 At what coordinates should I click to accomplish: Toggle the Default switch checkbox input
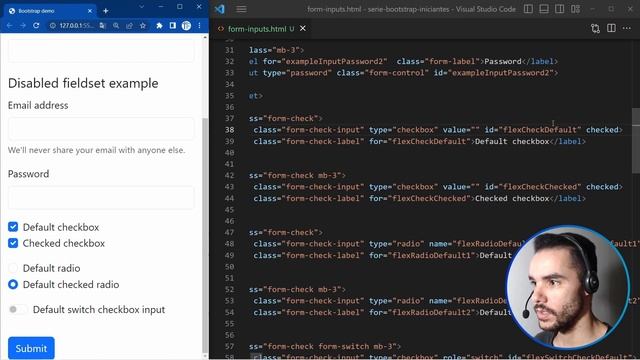[18, 309]
